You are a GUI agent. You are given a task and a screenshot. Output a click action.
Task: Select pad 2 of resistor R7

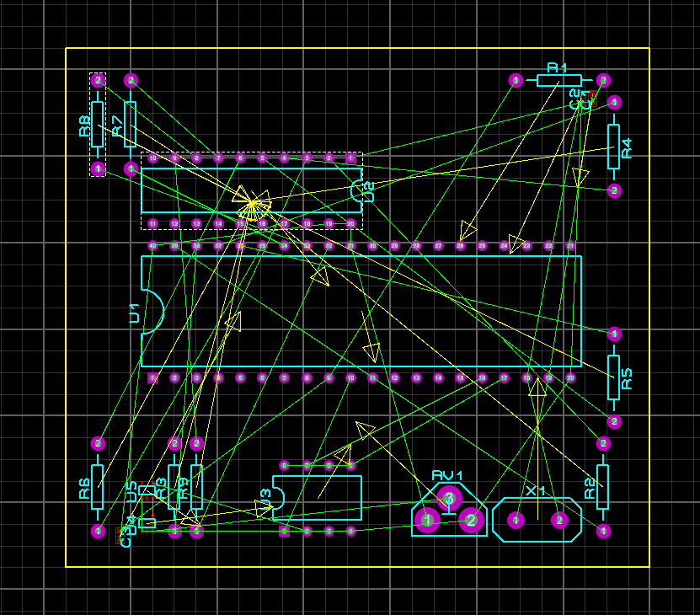coord(131,80)
